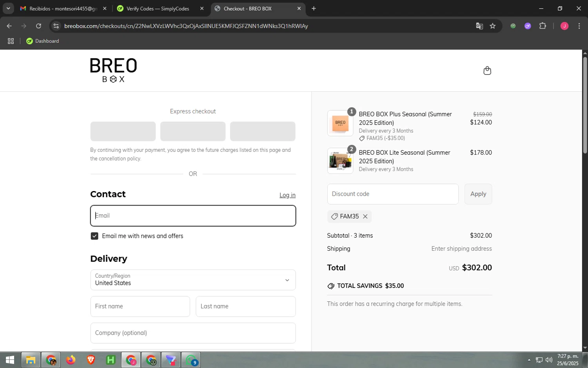Click the taskbar app with badge 9

191,360
